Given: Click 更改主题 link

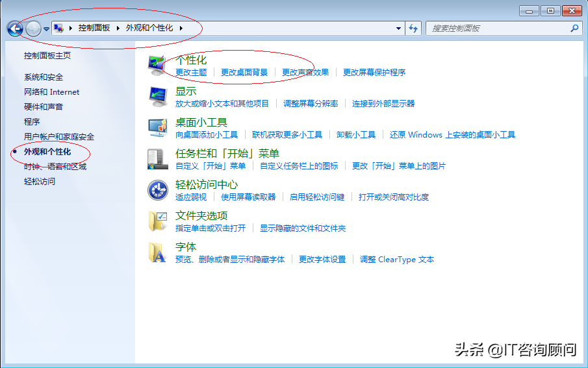Looking at the screenshot, I should click(x=191, y=72).
